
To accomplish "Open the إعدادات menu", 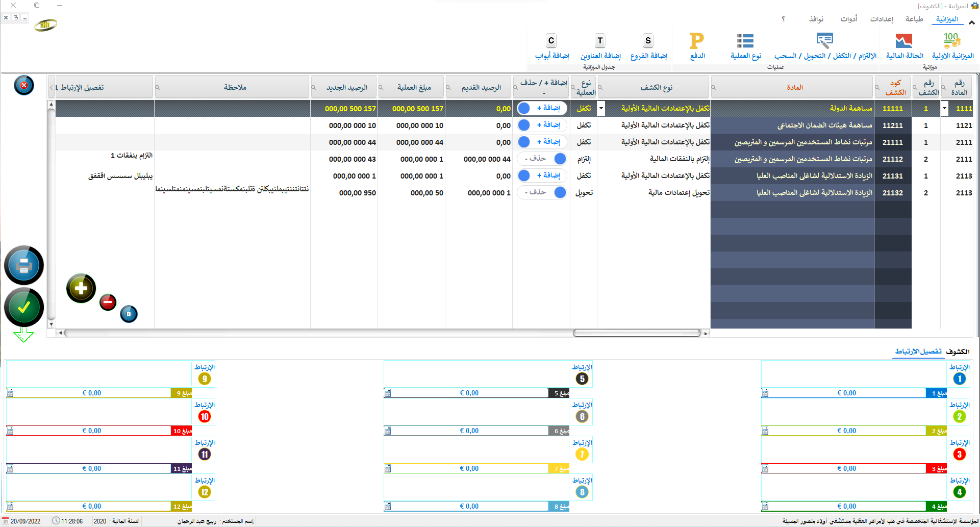I will click(x=882, y=19).
